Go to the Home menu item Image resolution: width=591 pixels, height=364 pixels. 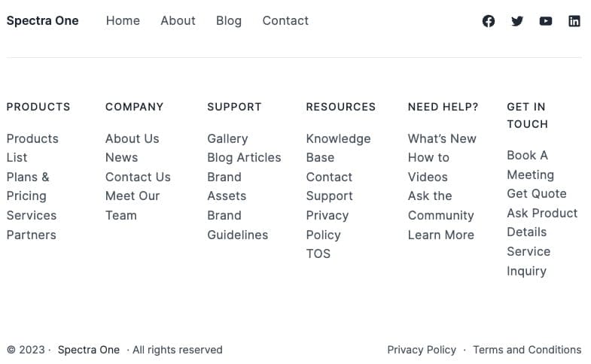[x=123, y=21]
